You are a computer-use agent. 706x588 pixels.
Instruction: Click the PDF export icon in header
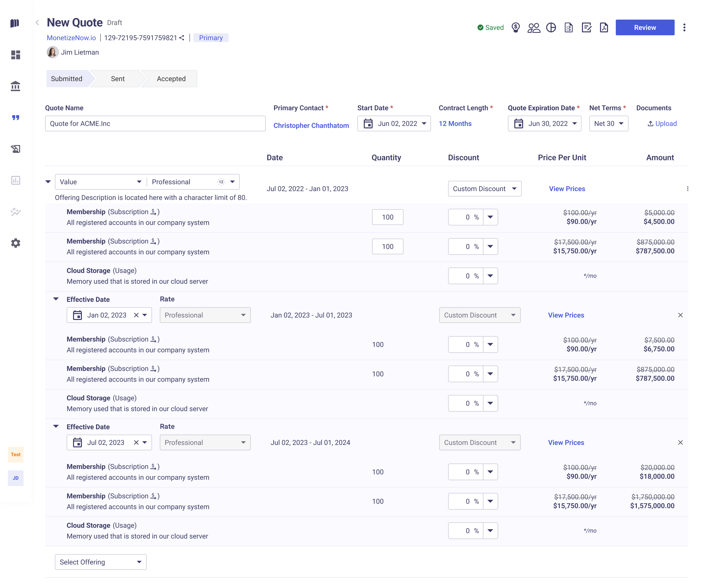[x=604, y=27]
